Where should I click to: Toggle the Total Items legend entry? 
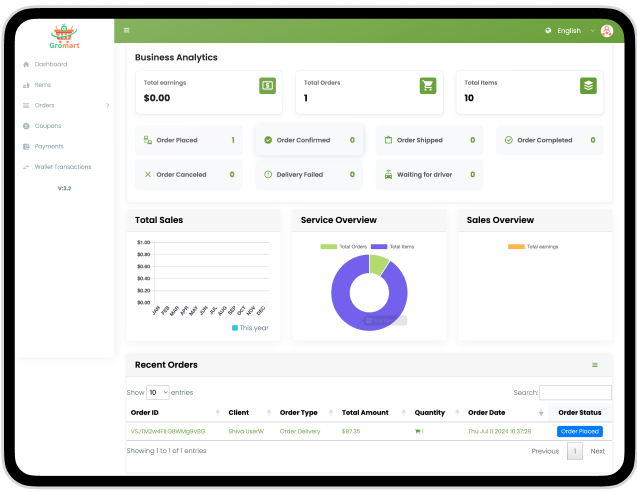click(x=392, y=246)
